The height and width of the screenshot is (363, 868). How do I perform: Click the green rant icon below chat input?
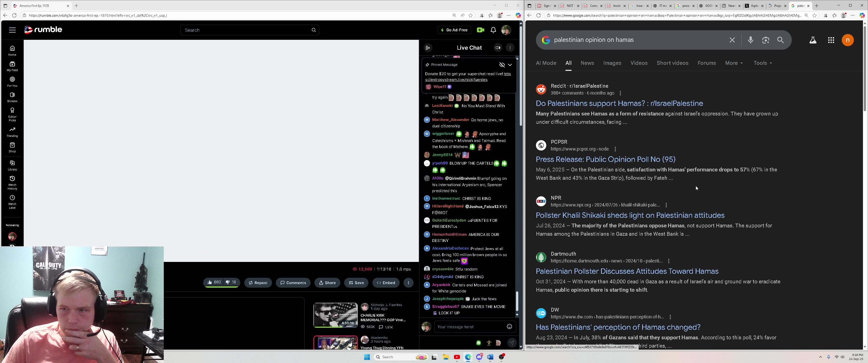[478, 343]
